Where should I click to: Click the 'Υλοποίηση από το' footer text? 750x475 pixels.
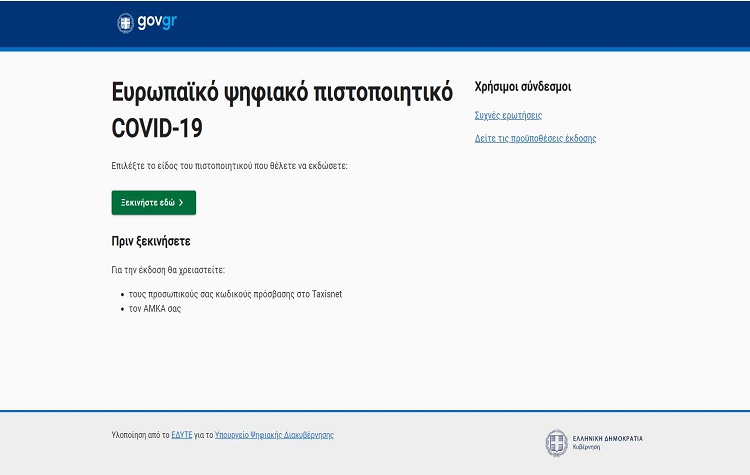coord(140,435)
